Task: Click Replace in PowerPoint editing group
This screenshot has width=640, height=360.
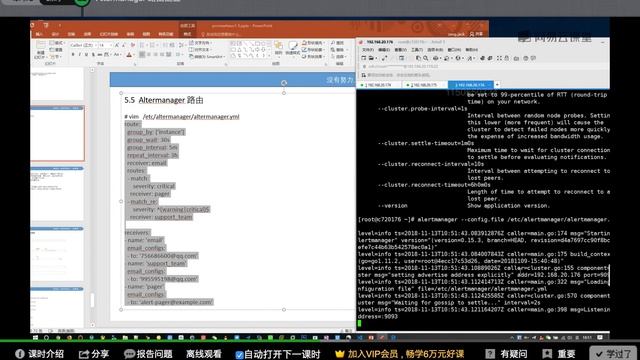Action: tap(338, 50)
